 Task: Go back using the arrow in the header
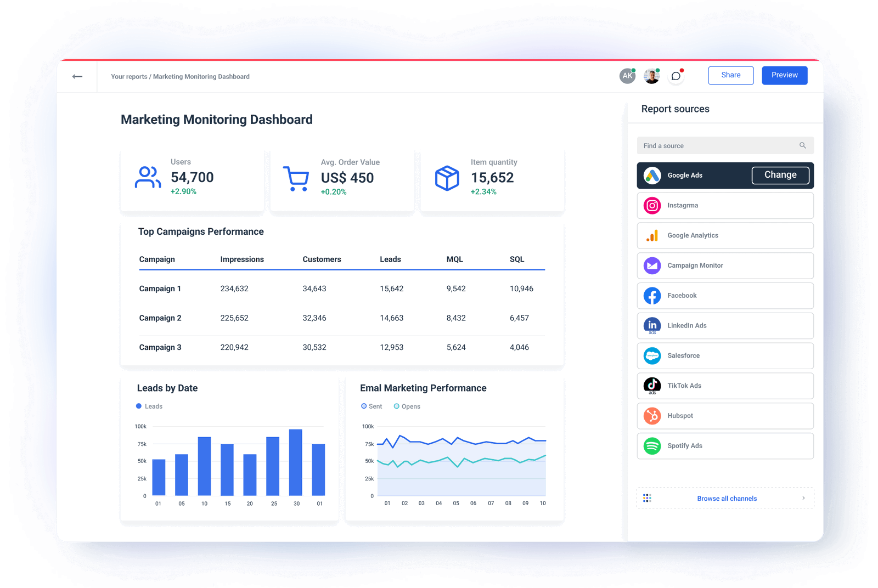point(77,76)
